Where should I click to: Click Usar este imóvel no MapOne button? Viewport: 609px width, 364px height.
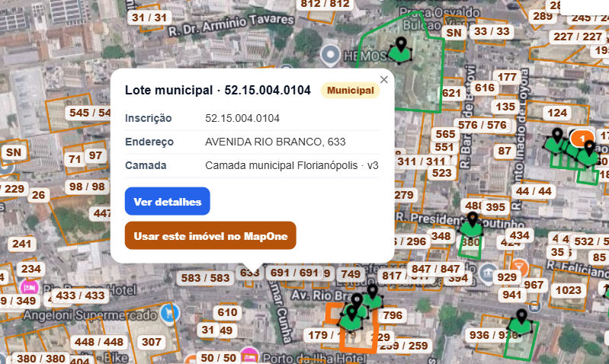click(x=210, y=235)
